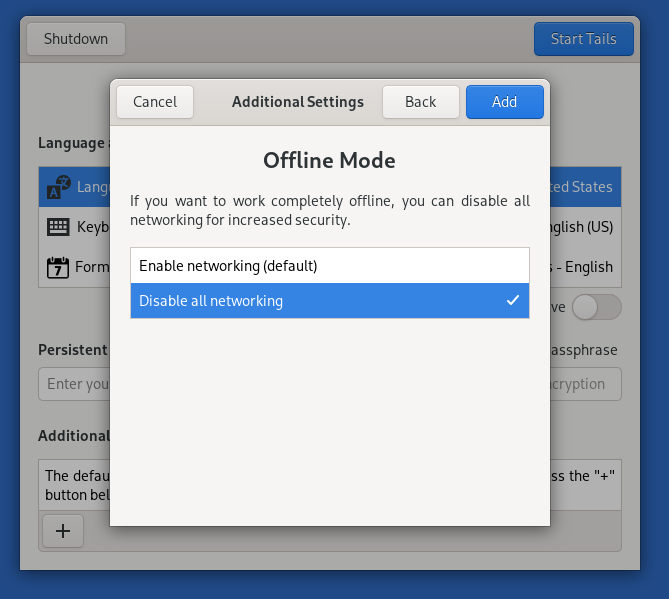Click the checkmark on Disable all networking

coord(513,300)
